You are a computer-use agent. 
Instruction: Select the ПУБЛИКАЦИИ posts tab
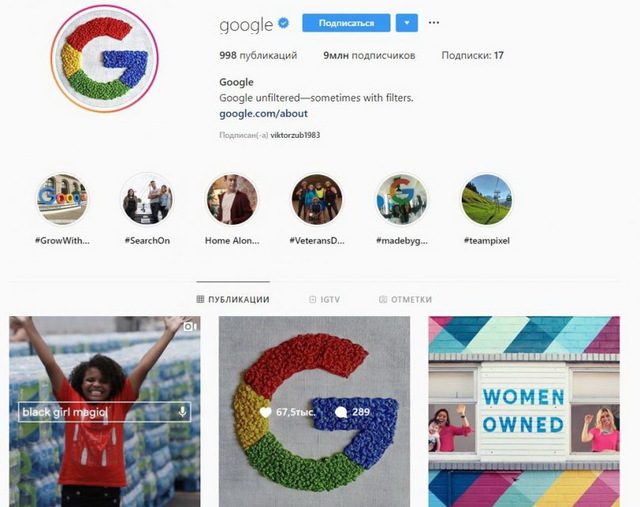[233, 300]
